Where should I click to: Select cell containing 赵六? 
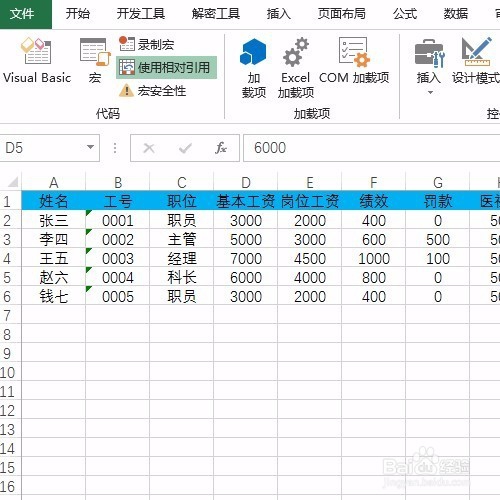click(54, 277)
